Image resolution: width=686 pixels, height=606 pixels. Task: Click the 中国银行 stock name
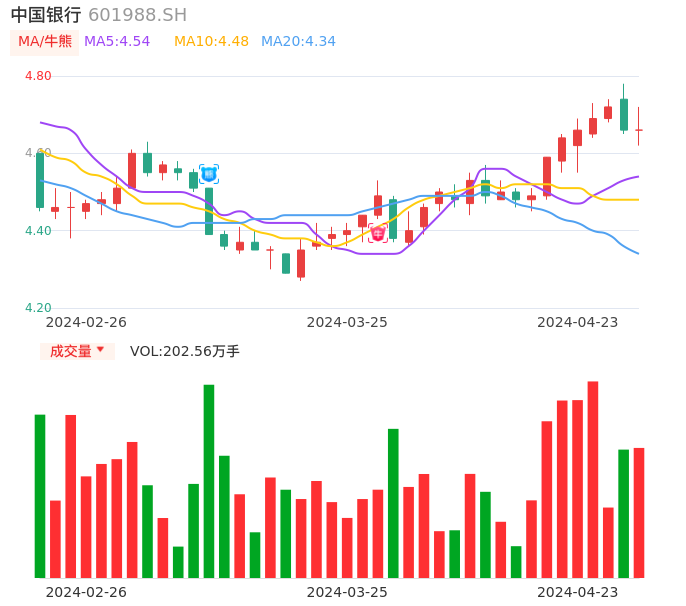coord(46,15)
